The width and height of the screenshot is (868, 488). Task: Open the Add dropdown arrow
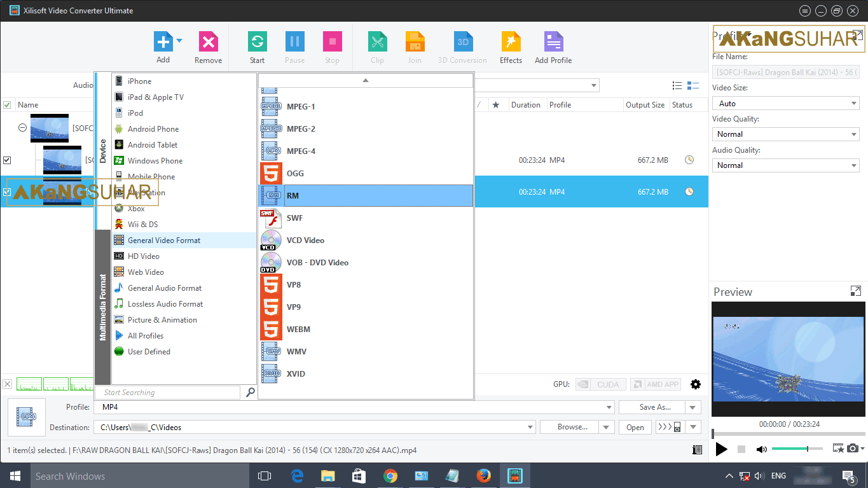tap(179, 41)
